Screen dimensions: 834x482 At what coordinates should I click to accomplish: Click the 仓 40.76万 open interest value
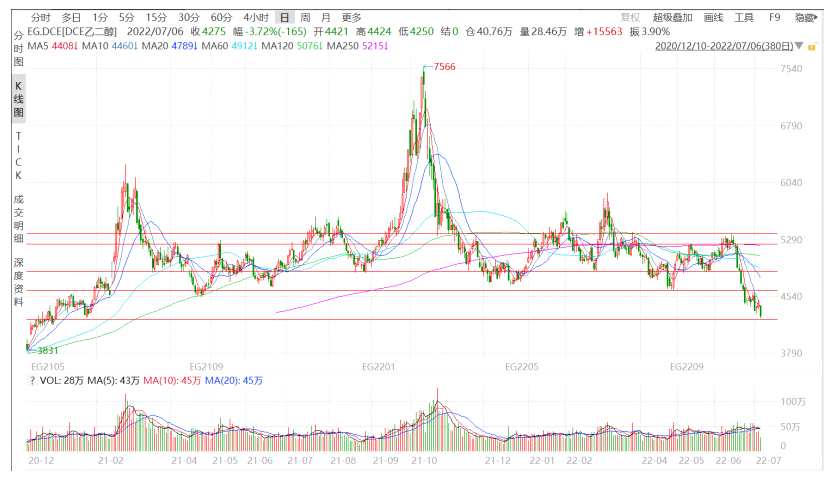(489, 32)
